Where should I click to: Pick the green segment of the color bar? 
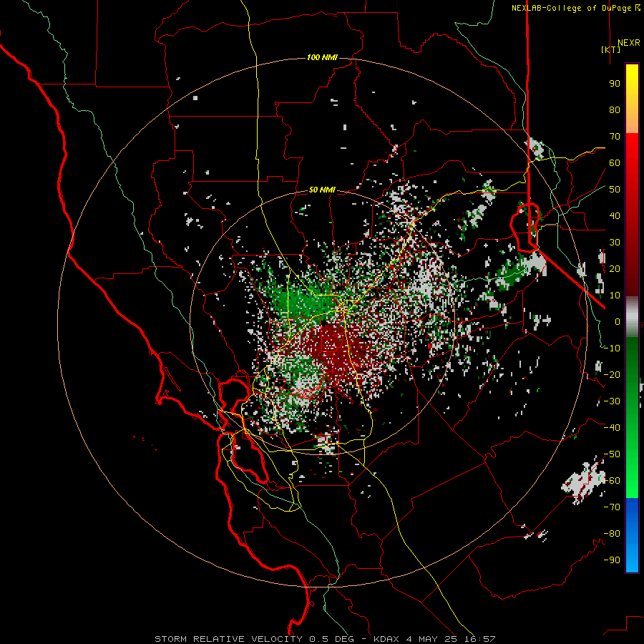click(x=632, y=418)
